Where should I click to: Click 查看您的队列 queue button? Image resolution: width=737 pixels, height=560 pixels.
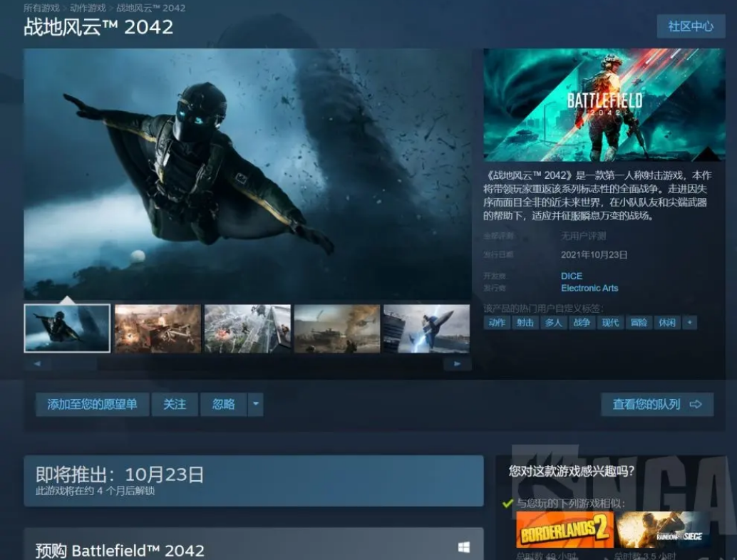pyautogui.click(x=656, y=405)
